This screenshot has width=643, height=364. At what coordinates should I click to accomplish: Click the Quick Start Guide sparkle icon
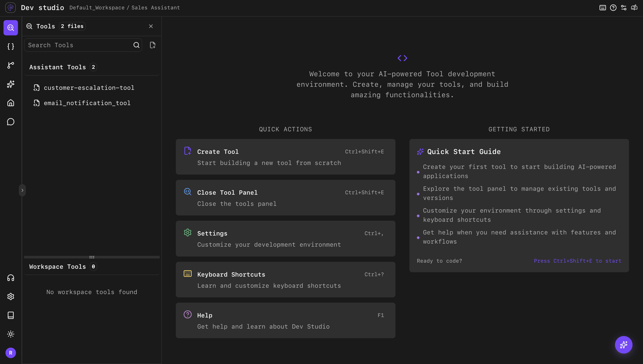420,151
